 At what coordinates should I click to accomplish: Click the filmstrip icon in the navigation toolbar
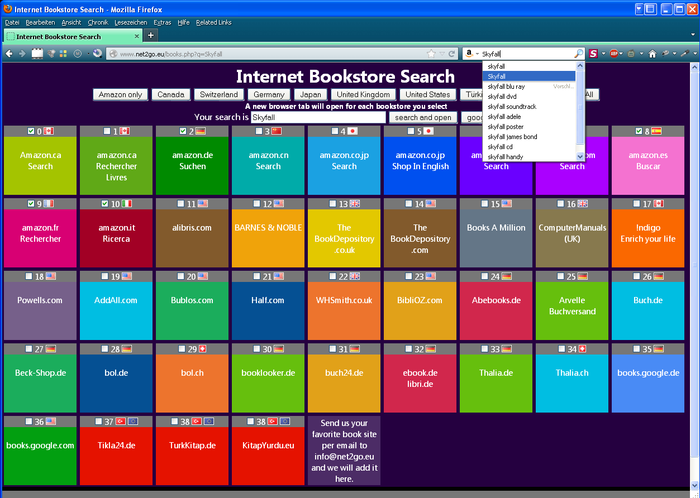coord(37,54)
